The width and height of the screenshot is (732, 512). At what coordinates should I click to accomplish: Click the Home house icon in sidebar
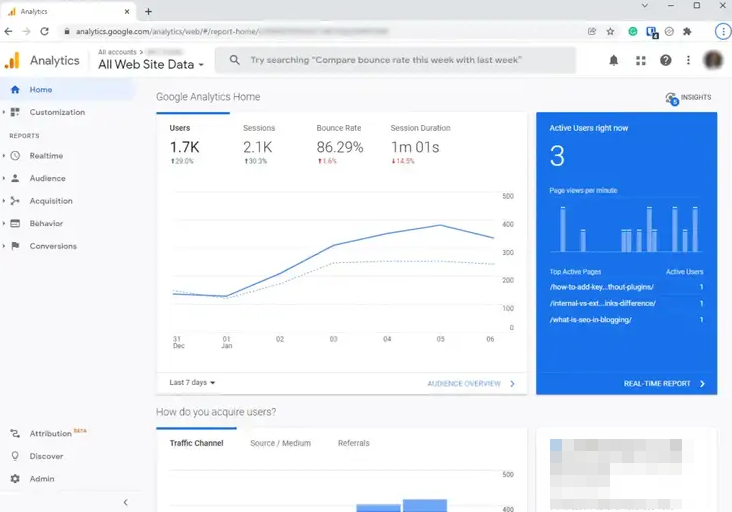15,90
